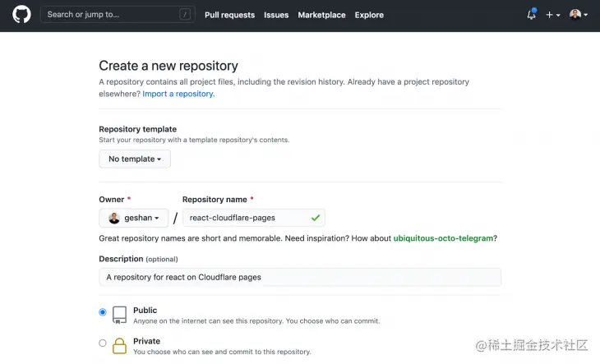Follow the Import a repository link
This screenshot has width=600, height=364.
tap(178, 94)
